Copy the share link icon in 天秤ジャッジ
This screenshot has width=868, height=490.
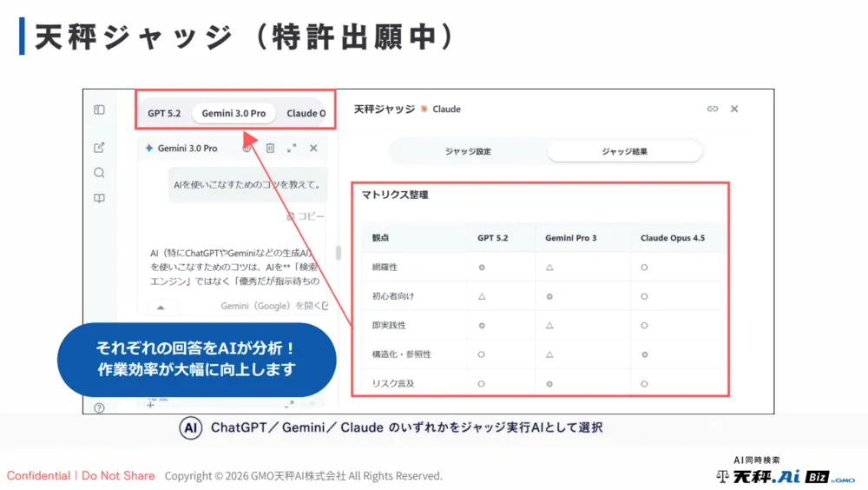tap(713, 109)
